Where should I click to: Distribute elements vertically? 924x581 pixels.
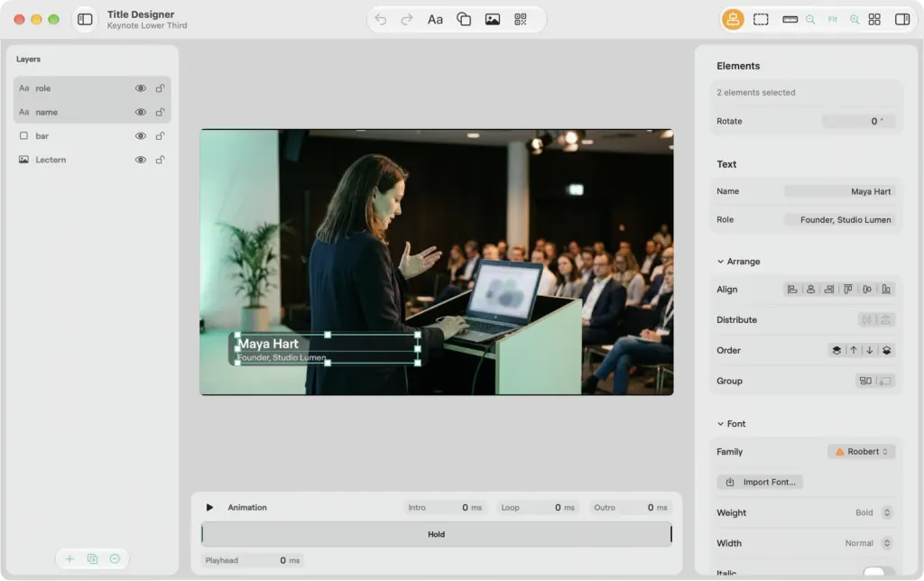(x=886, y=320)
